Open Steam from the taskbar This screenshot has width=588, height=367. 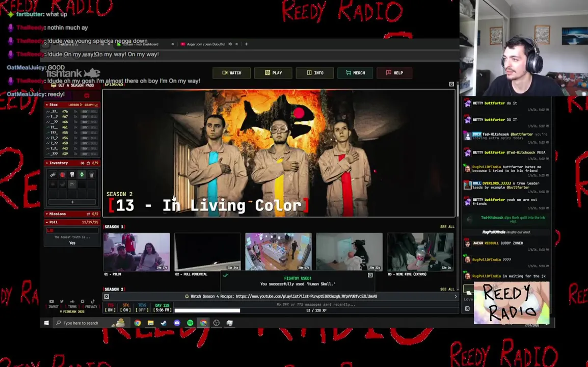(x=164, y=323)
